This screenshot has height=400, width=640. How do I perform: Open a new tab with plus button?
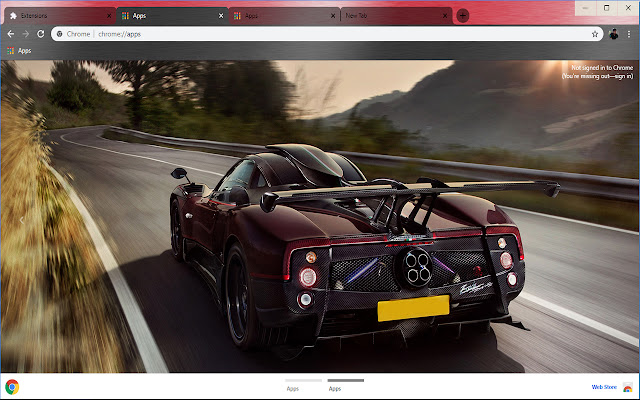(462, 16)
